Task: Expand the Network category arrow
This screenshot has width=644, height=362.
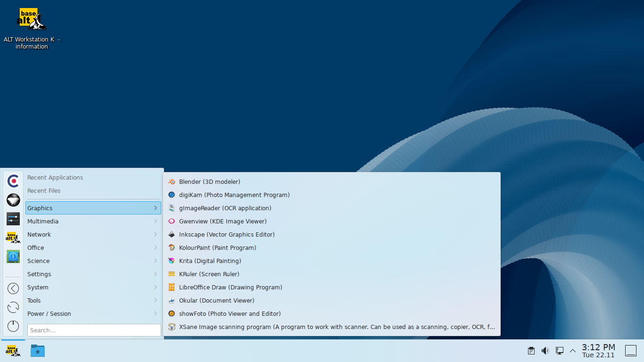Action: pyautogui.click(x=156, y=234)
